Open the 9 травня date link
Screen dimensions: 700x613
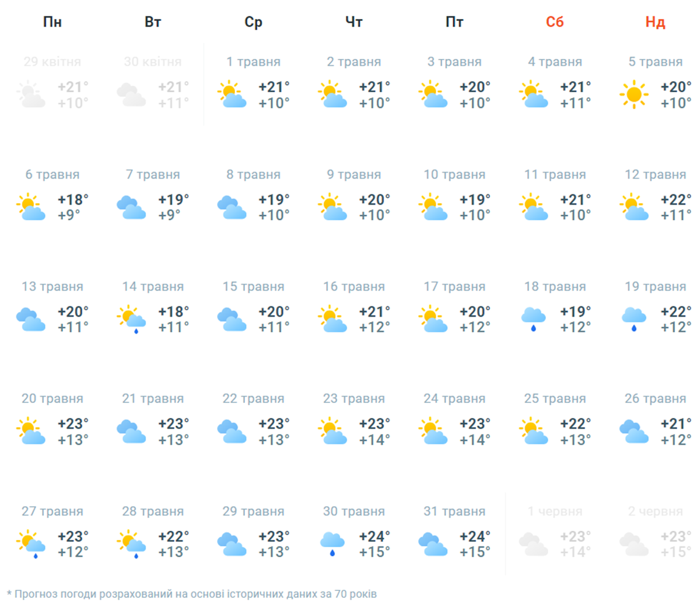click(354, 174)
